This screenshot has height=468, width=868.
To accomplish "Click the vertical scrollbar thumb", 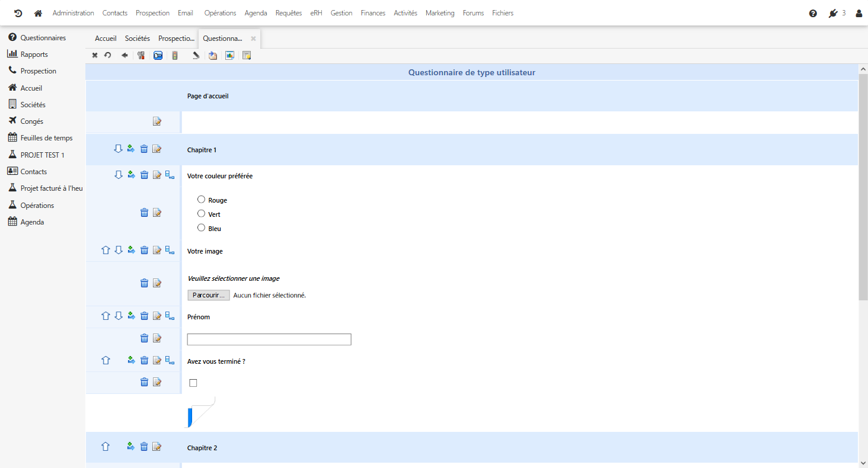I will (x=863, y=187).
